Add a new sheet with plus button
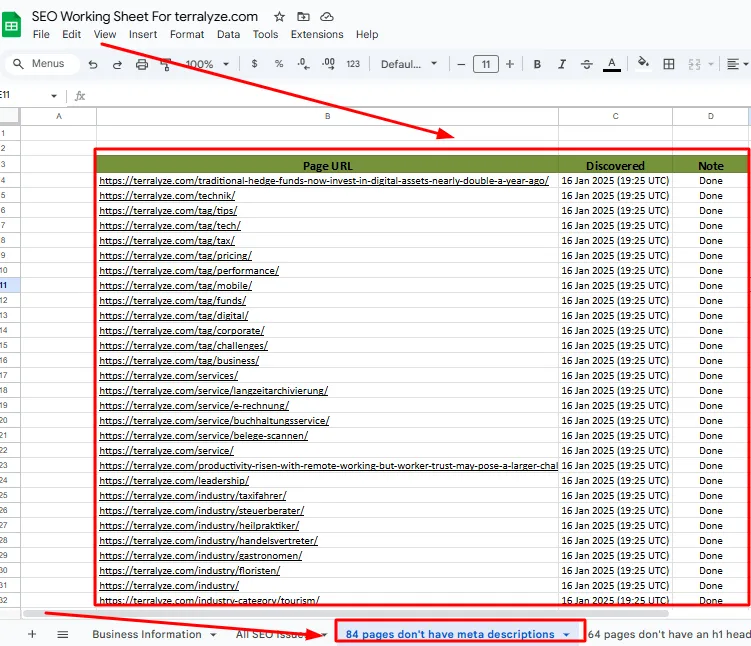This screenshot has height=646, width=751. [32, 634]
